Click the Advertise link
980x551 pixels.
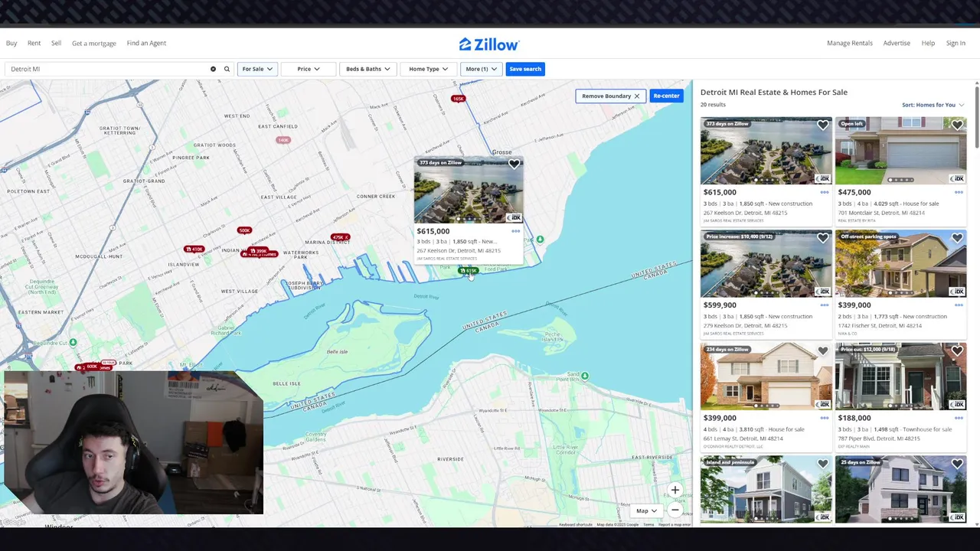click(897, 43)
